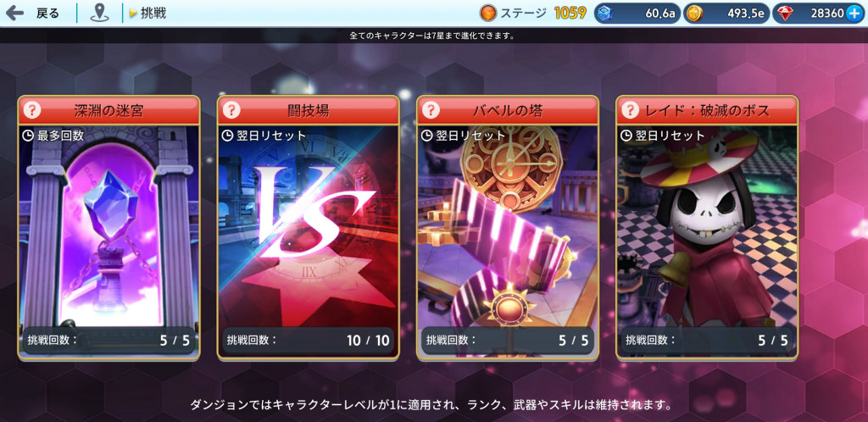Click the help icon on 深淵の迷宮

(x=32, y=110)
